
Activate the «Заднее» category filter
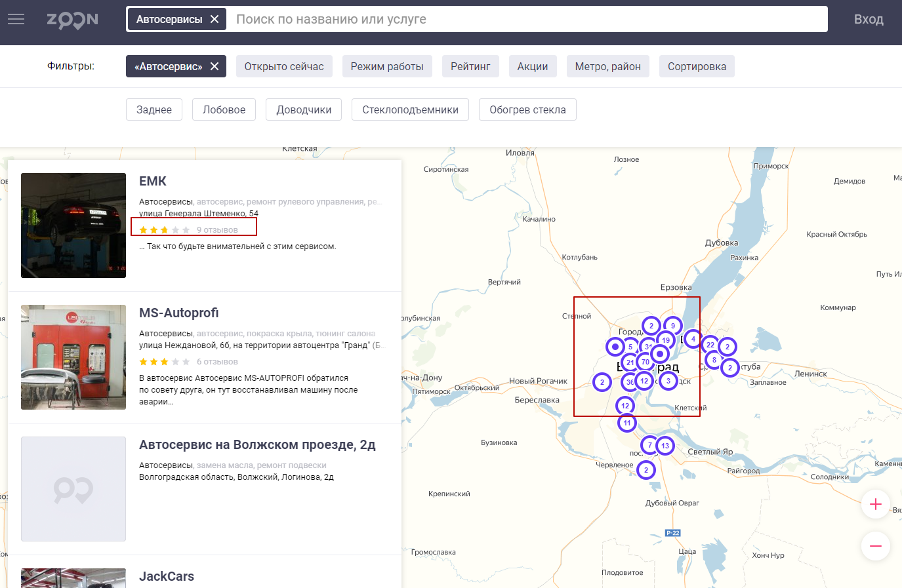[x=154, y=109]
